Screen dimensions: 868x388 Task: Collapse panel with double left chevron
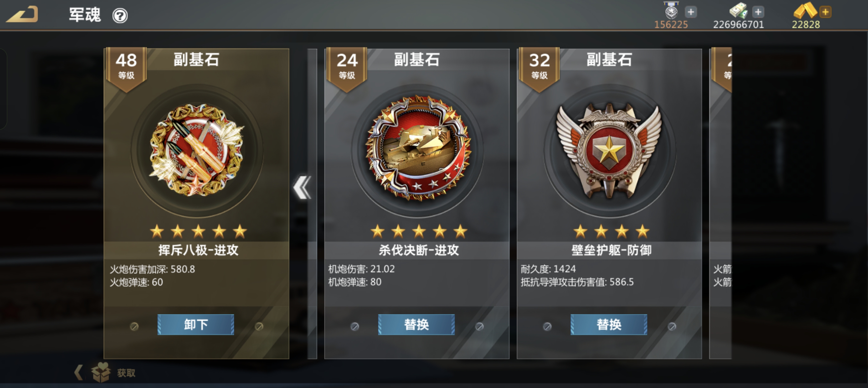tap(302, 187)
